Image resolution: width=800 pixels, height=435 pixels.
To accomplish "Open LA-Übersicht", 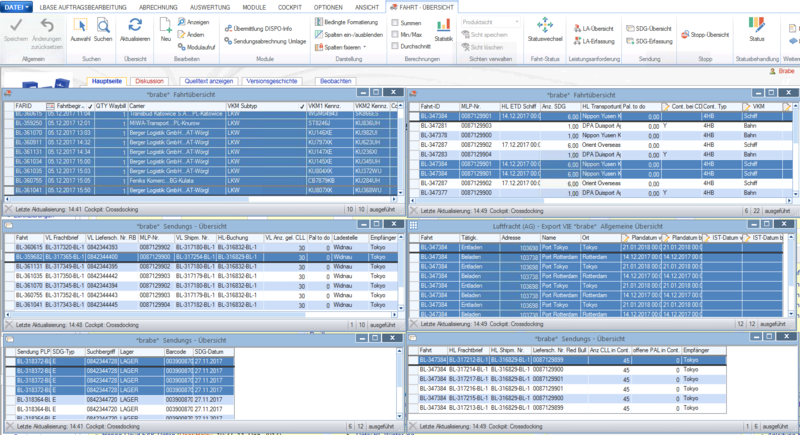I will point(594,29).
